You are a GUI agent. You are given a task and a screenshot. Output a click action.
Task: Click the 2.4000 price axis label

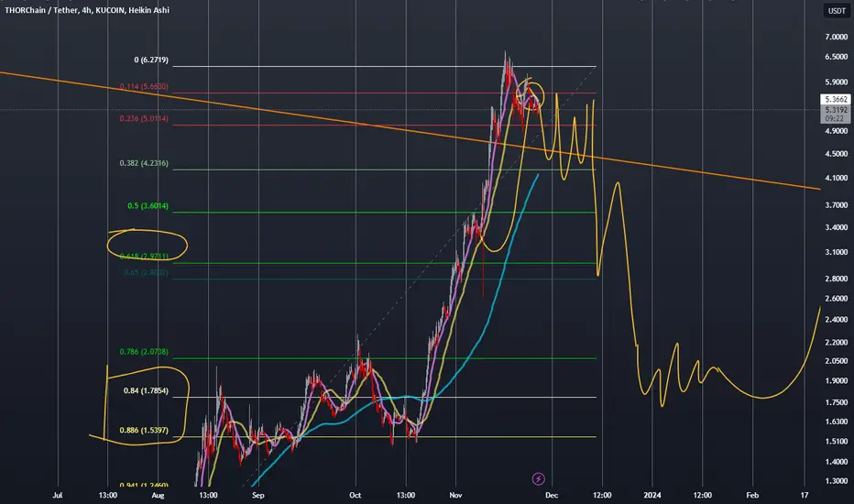[x=836, y=320]
